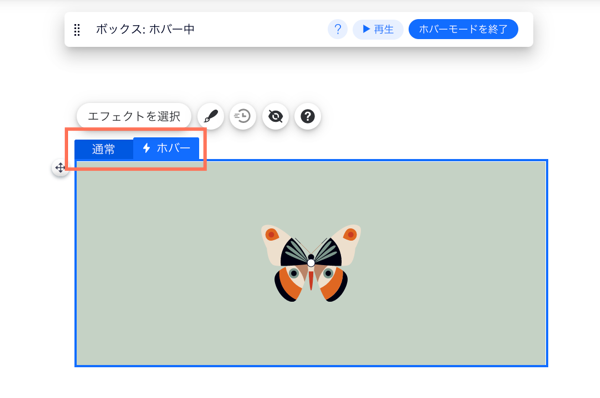Click the animation timing clock icon

[x=243, y=116]
